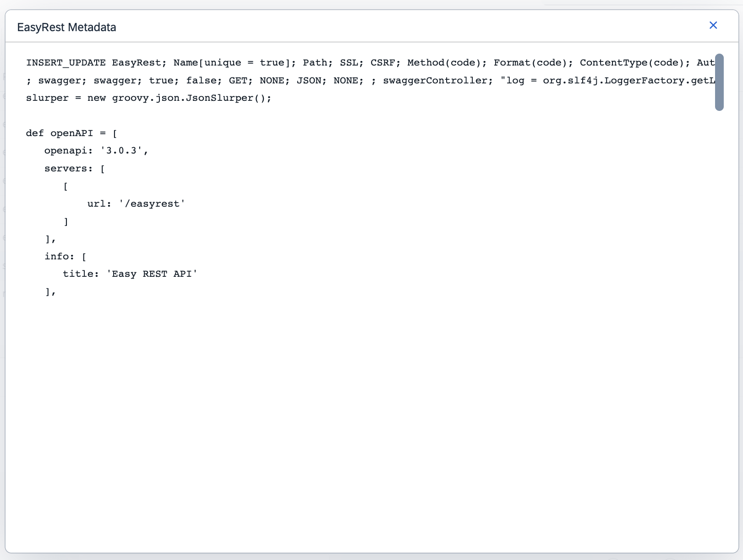This screenshot has height=560, width=743.
Task: Click the info: [ line
Action: (x=66, y=257)
